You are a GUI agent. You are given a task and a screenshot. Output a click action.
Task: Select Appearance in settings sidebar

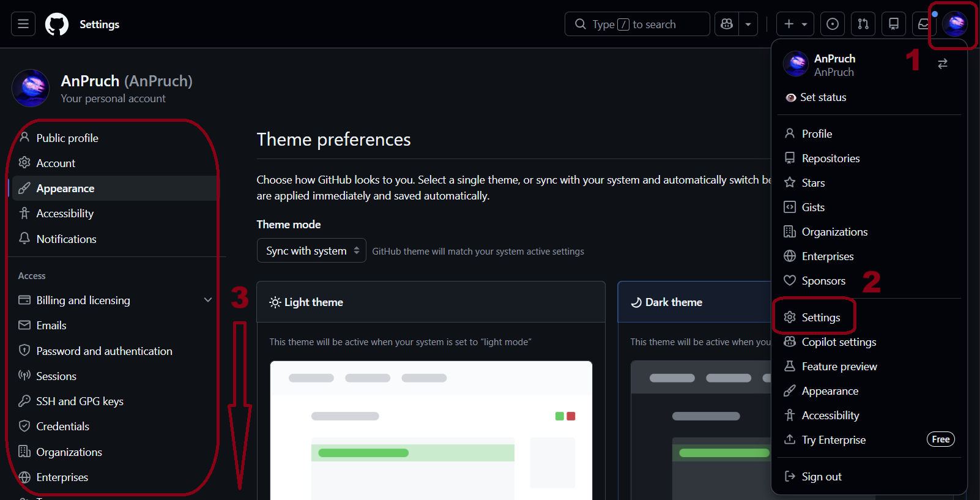click(x=114, y=188)
